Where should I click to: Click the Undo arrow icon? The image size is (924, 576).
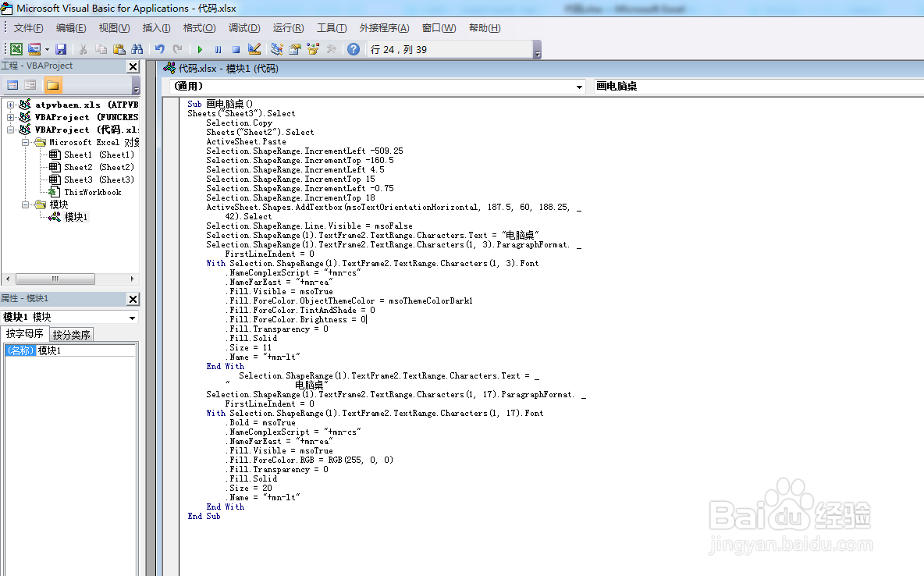point(160,49)
